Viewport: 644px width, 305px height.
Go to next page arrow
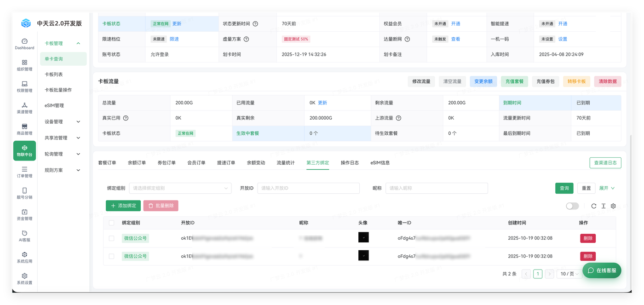tap(549, 274)
